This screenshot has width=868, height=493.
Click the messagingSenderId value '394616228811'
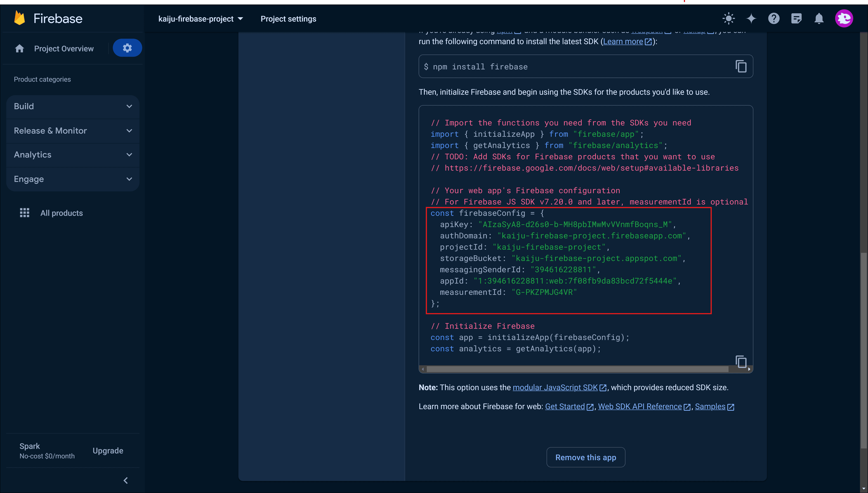pyautogui.click(x=563, y=269)
